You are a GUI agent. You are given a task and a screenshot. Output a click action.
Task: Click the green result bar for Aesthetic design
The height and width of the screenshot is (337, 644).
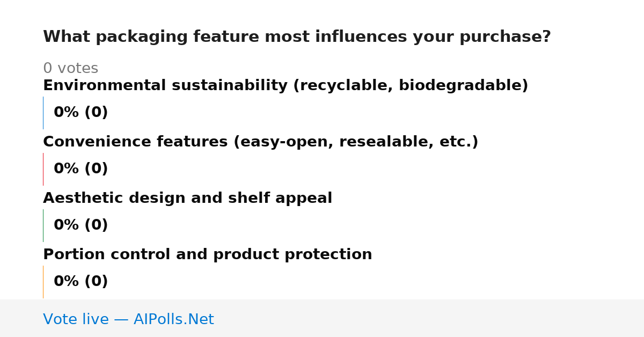click(43, 225)
